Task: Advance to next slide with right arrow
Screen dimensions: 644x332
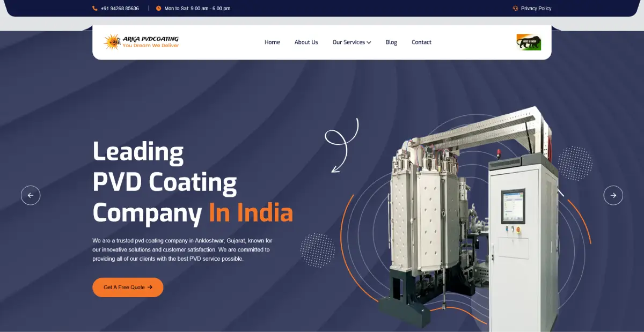Action: (x=613, y=195)
